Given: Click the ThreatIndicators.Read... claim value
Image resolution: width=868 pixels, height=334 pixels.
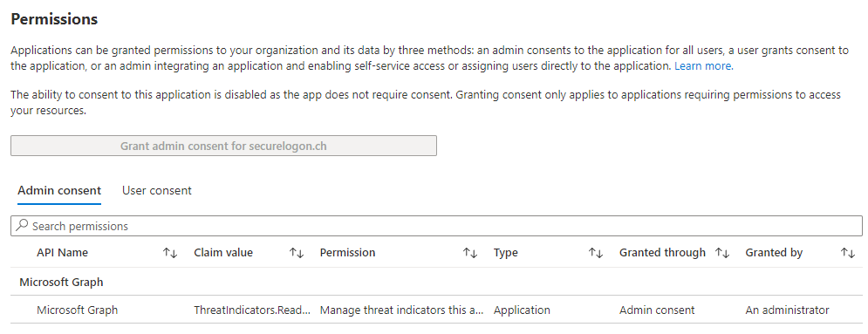Looking at the screenshot, I should point(252,310).
